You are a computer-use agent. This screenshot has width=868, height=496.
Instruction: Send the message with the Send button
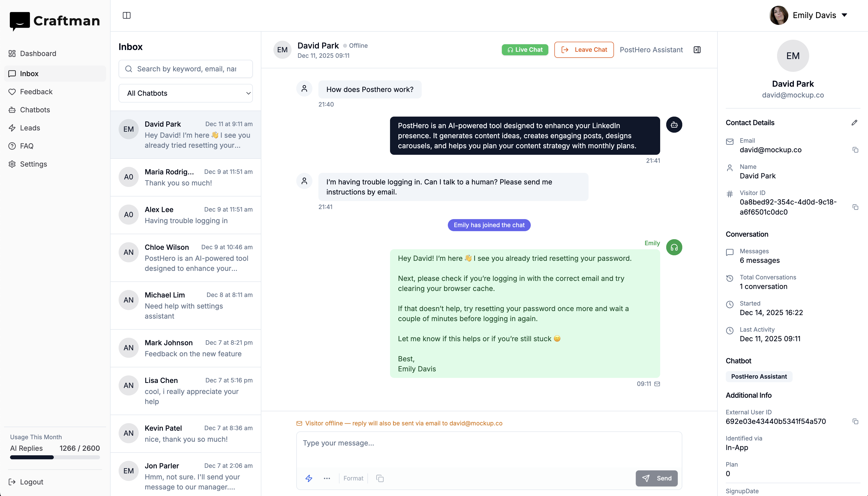point(656,478)
